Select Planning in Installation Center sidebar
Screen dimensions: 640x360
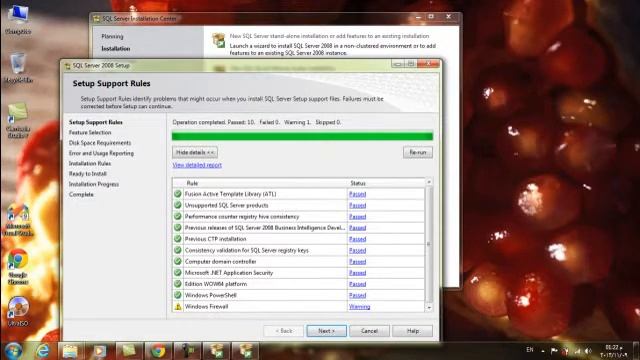(x=112, y=36)
